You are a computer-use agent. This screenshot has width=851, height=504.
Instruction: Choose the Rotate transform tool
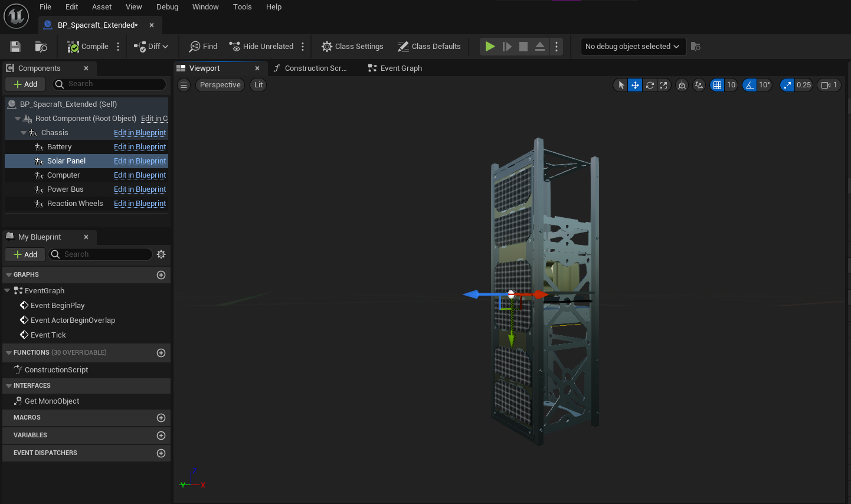coord(650,85)
